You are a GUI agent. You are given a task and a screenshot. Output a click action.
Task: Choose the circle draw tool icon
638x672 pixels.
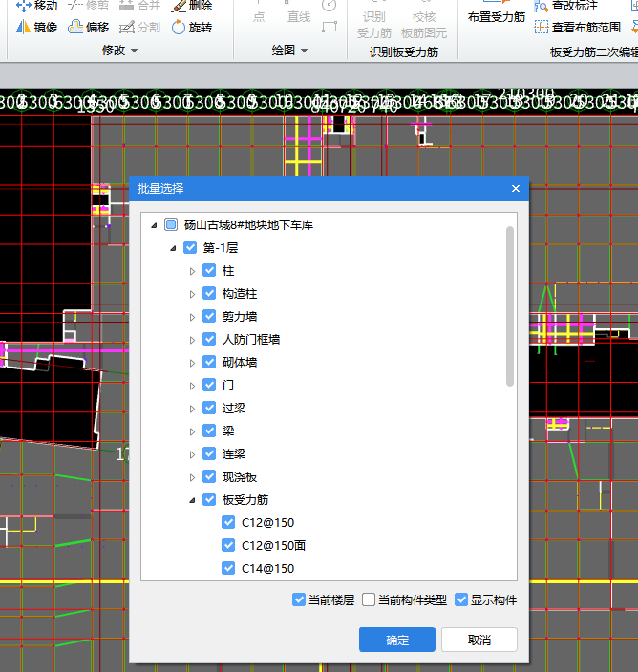tap(330, 5)
